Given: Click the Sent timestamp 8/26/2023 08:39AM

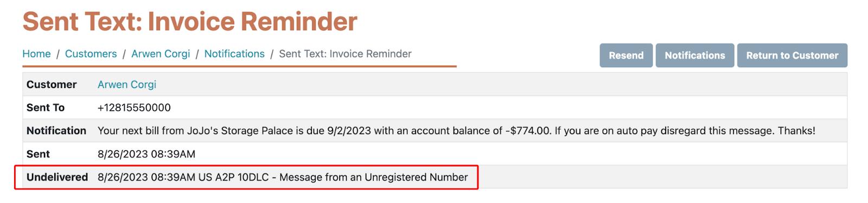Looking at the screenshot, I should pos(146,154).
